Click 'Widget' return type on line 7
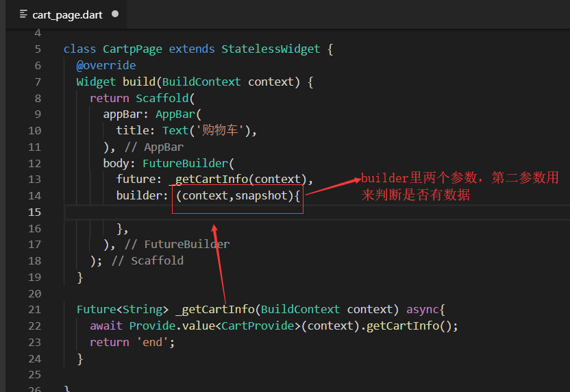 pos(96,82)
